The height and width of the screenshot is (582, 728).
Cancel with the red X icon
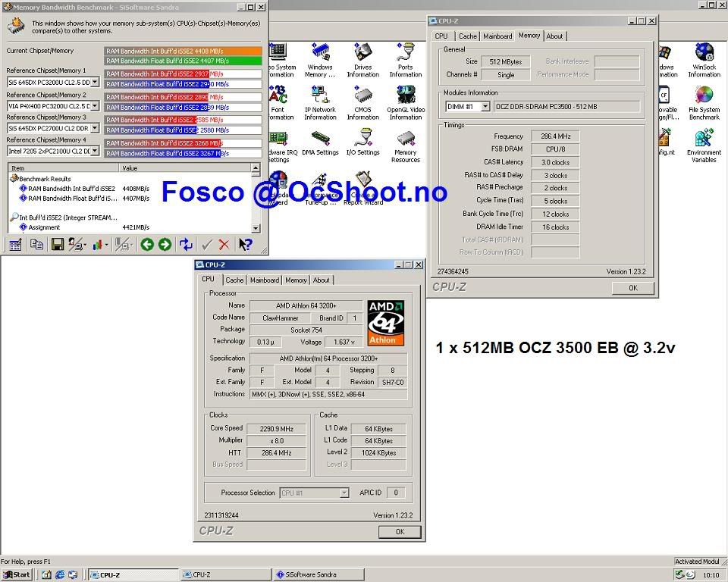pos(224,245)
